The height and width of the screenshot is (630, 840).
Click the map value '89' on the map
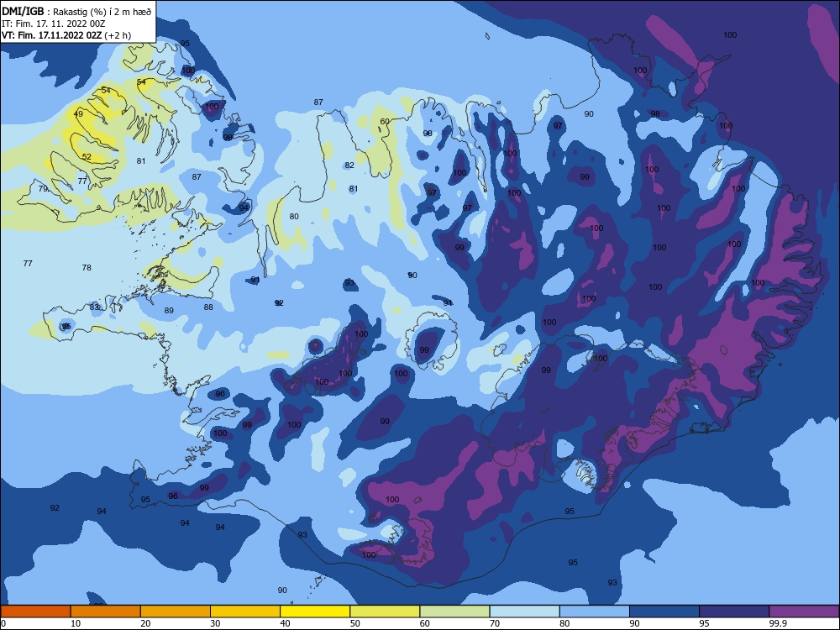(x=169, y=310)
